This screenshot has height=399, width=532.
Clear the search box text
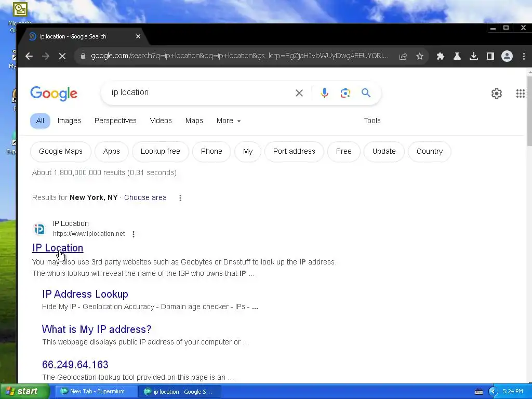click(299, 93)
